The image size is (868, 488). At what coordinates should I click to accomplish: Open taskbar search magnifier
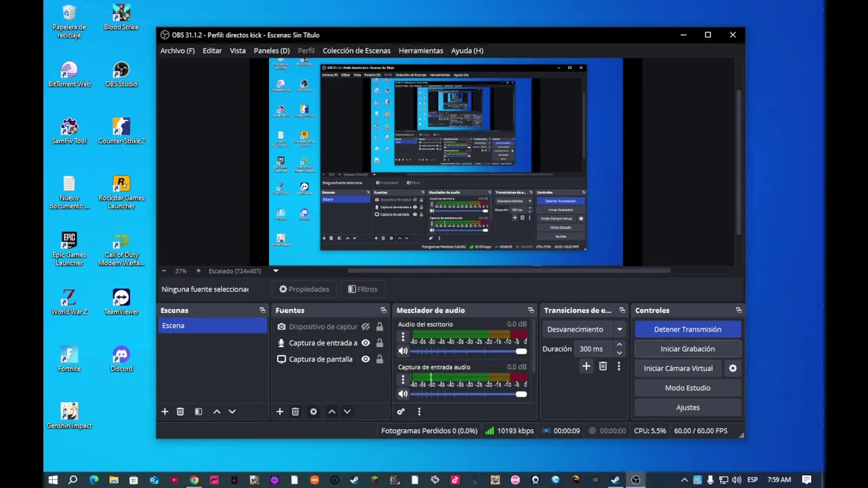[x=73, y=480]
